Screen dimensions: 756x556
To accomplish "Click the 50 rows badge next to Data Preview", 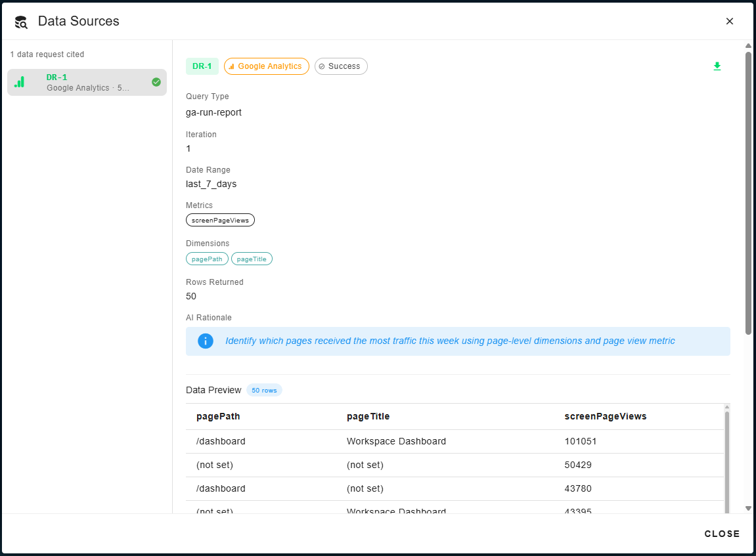I will (264, 390).
